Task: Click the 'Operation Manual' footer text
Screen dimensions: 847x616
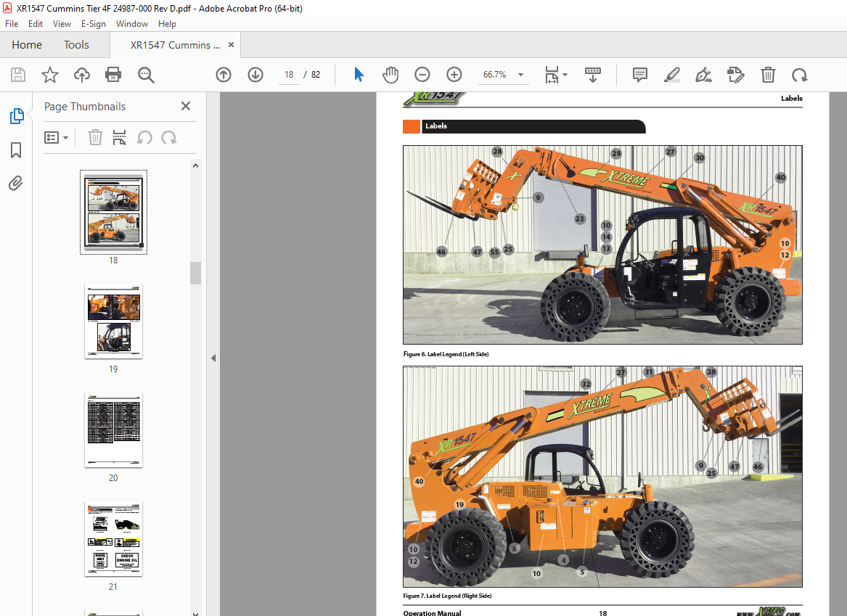Action: [432, 613]
